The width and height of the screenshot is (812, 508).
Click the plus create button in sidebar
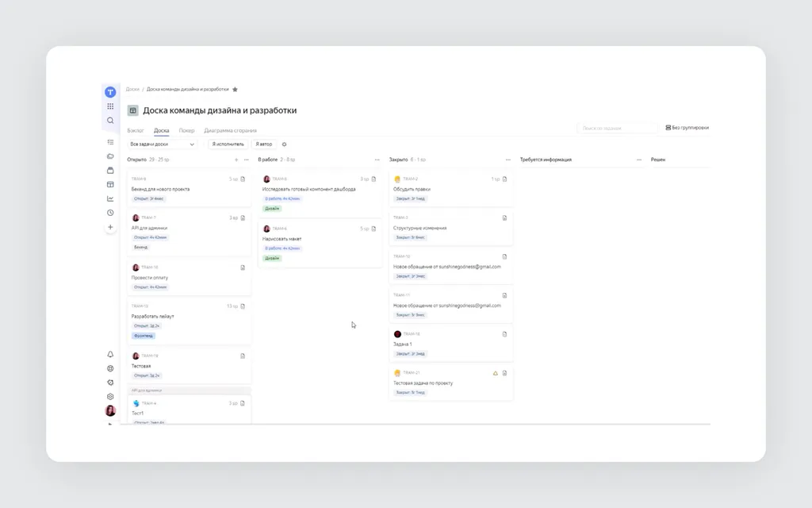110,227
